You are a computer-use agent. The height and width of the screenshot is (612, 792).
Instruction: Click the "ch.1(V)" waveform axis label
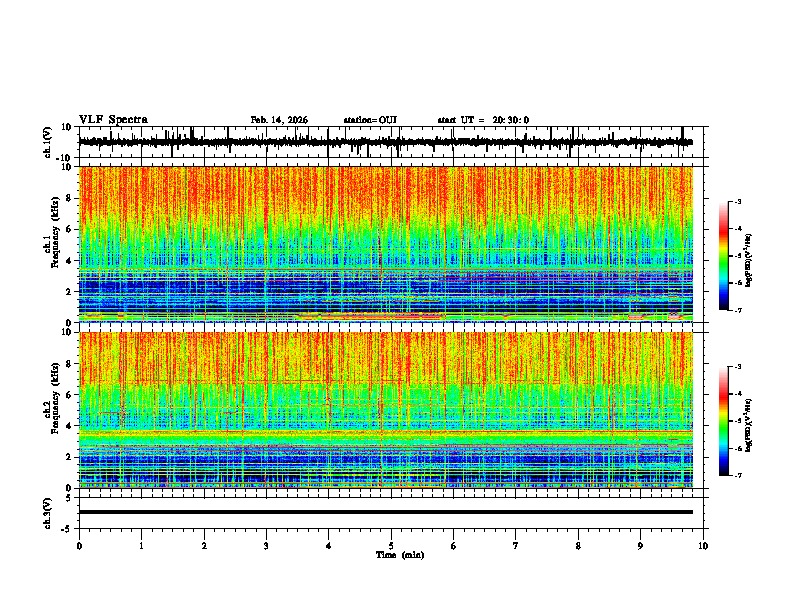[x=48, y=142]
